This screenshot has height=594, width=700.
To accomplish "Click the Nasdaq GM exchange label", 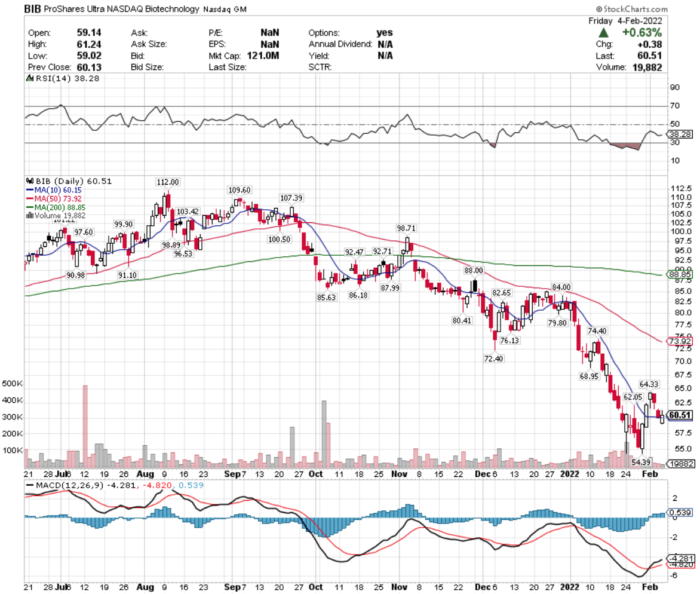I will [x=225, y=10].
